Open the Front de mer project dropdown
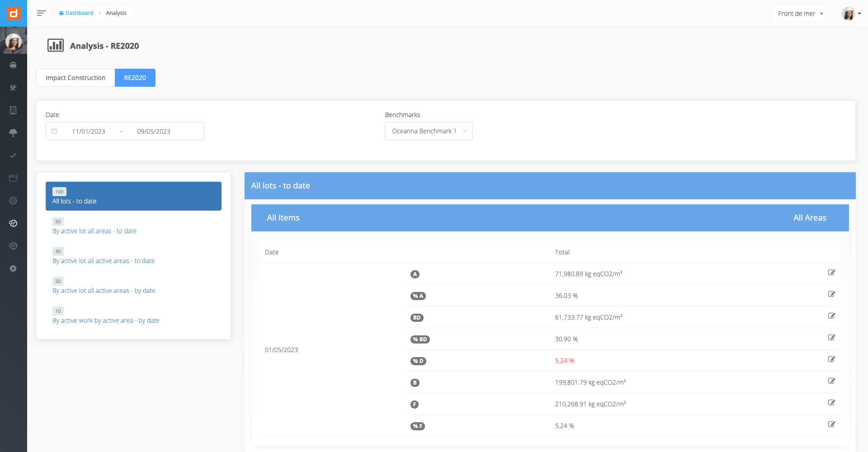 (800, 14)
